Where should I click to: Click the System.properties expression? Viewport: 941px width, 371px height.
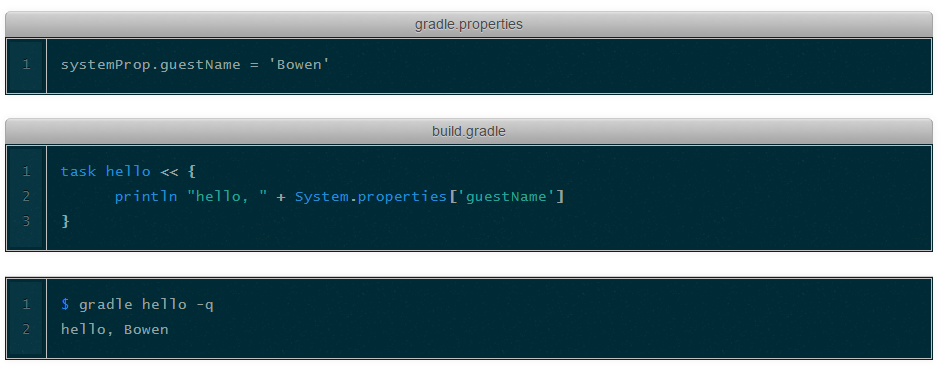[x=371, y=196]
